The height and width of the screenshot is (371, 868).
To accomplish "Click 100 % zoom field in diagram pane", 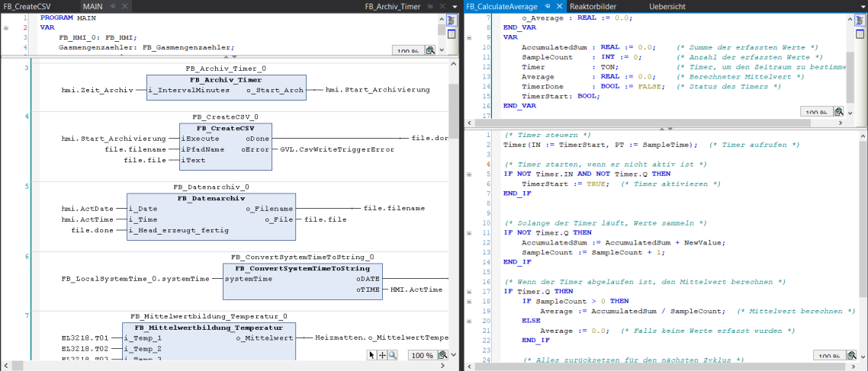I will [423, 356].
